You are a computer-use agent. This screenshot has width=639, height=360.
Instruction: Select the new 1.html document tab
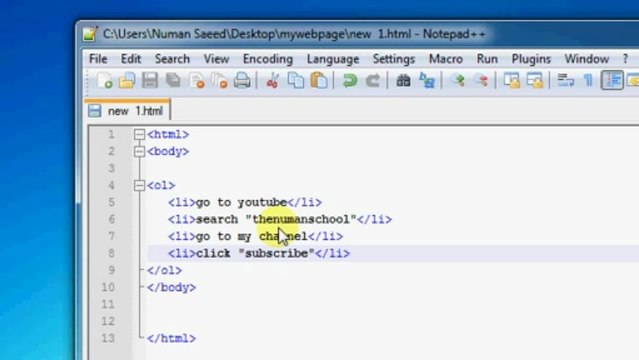pyautogui.click(x=127, y=110)
